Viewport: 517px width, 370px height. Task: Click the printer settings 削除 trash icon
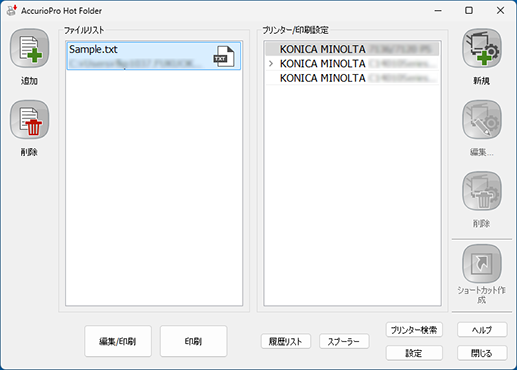482,191
